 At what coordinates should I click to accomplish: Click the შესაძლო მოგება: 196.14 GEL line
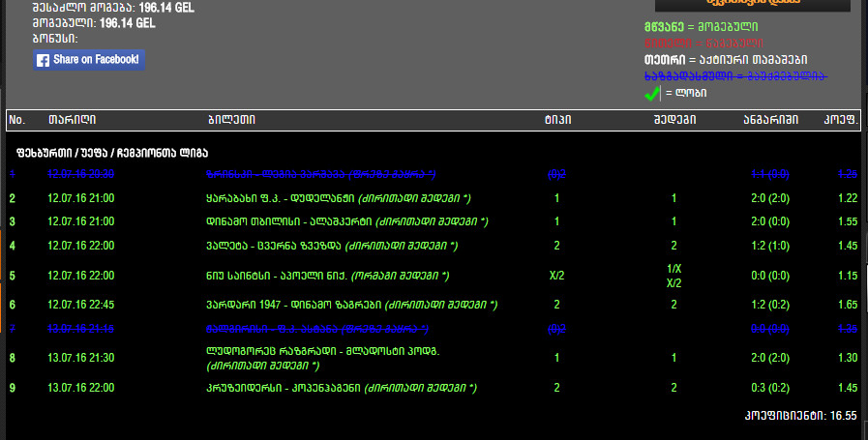coord(113,8)
